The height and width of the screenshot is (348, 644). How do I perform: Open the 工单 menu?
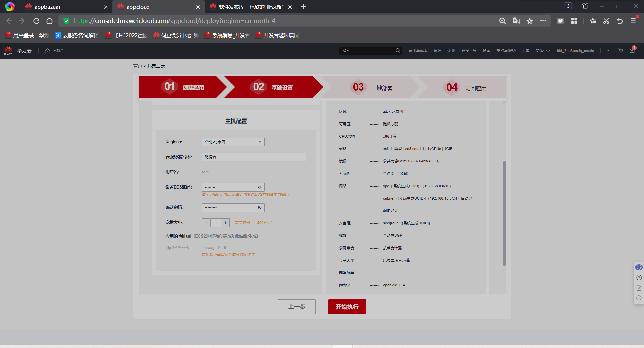click(525, 51)
